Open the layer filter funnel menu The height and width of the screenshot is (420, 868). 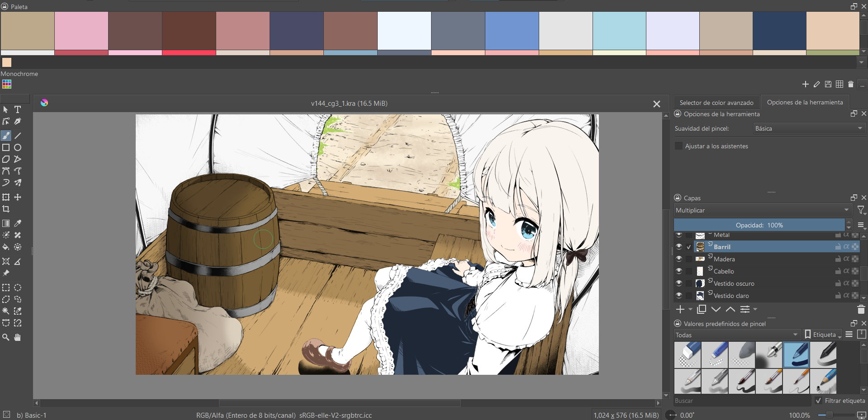tap(861, 210)
